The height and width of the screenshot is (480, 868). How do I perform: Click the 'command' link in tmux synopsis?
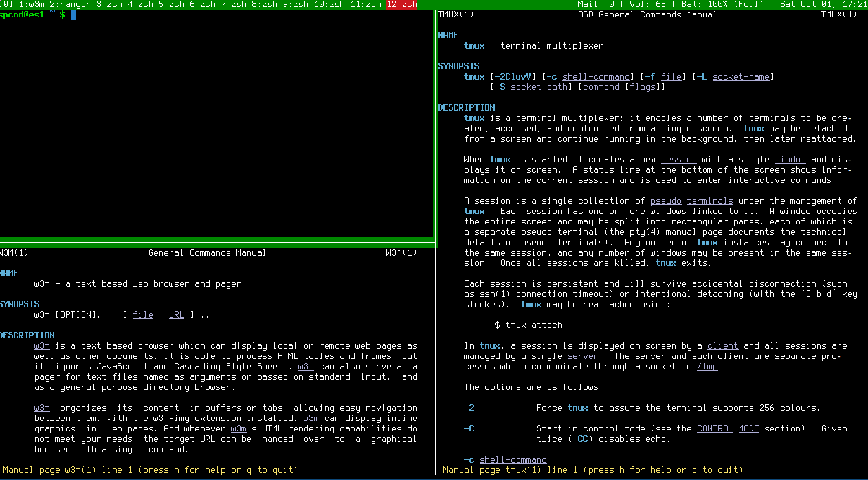click(x=601, y=87)
